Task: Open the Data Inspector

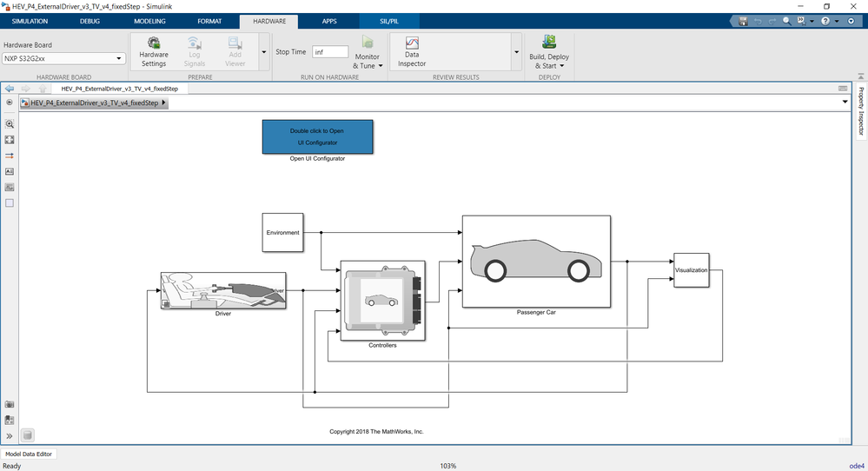Action: click(412, 52)
